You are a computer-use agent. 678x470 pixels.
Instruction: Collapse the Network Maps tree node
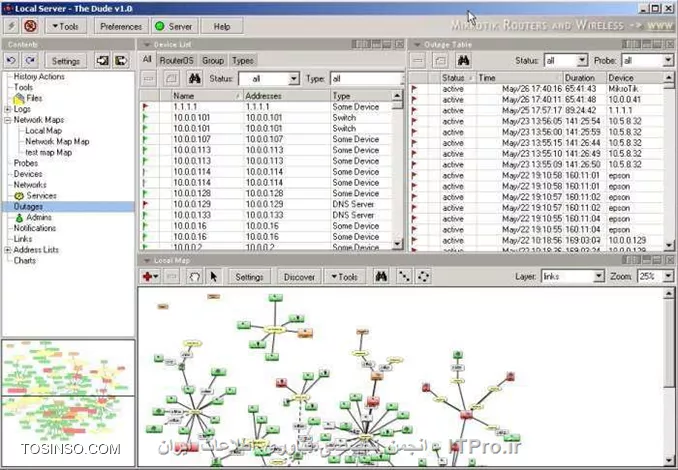click(7, 120)
